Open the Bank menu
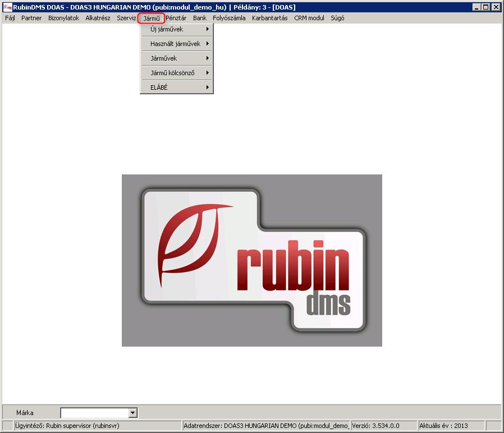This screenshot has width=504, height=433. pyautogui.click(x=200, y=18)
